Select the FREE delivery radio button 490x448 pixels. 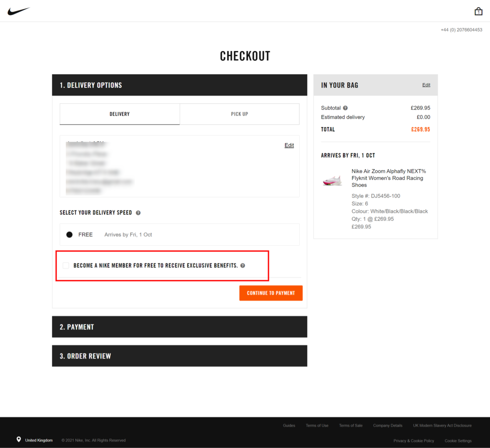click(69, 235)
